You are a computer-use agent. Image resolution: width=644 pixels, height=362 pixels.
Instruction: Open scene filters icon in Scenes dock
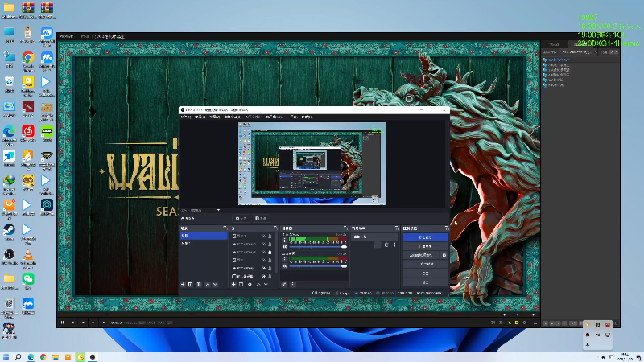pos(199,285)
